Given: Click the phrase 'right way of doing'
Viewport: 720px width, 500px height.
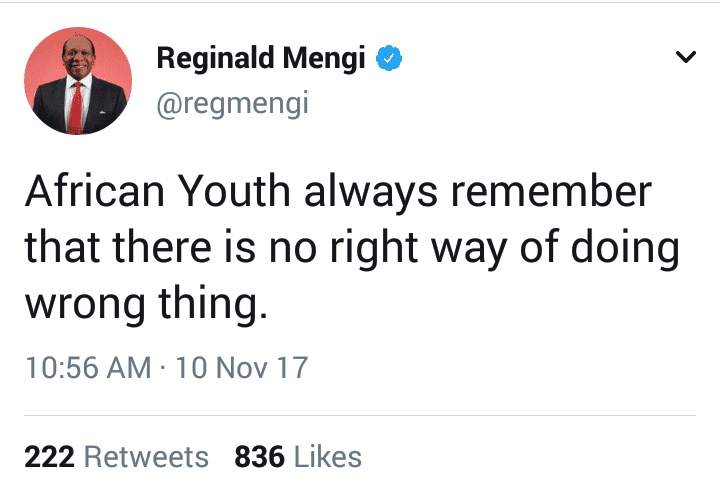Looking at the screenshot, I should pyautogui.click(x=505, y=248).
